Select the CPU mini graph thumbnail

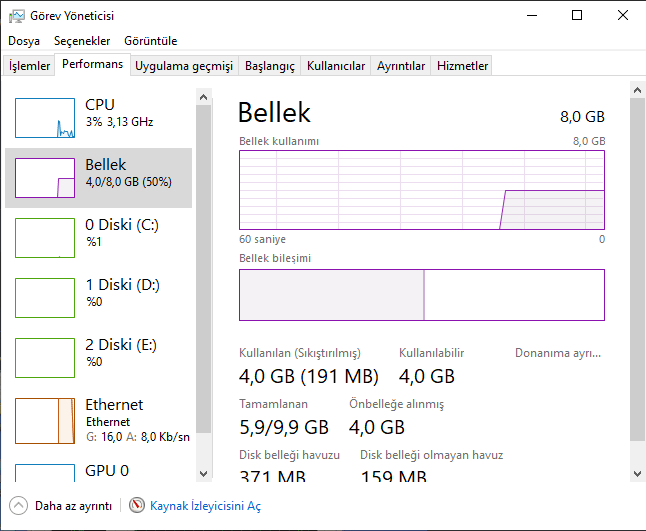[x=45, y=118]
